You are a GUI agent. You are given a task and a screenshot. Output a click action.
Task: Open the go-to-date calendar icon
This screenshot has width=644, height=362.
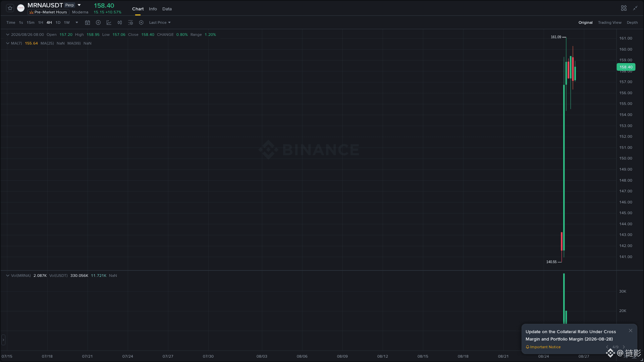click(88, 22)
